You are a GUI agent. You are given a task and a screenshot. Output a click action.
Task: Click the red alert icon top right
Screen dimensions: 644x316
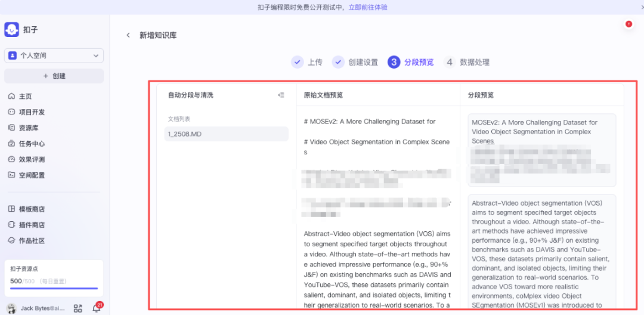coord(628,24)
